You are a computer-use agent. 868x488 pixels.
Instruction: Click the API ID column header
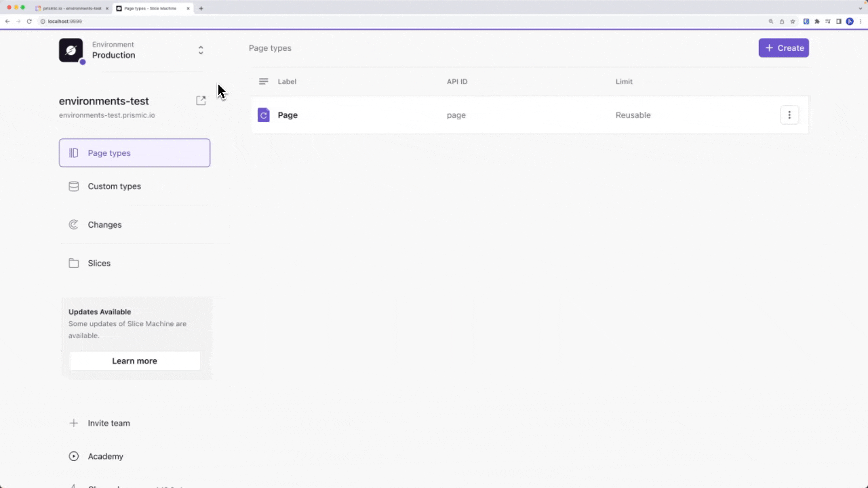[x=457, y=81]
